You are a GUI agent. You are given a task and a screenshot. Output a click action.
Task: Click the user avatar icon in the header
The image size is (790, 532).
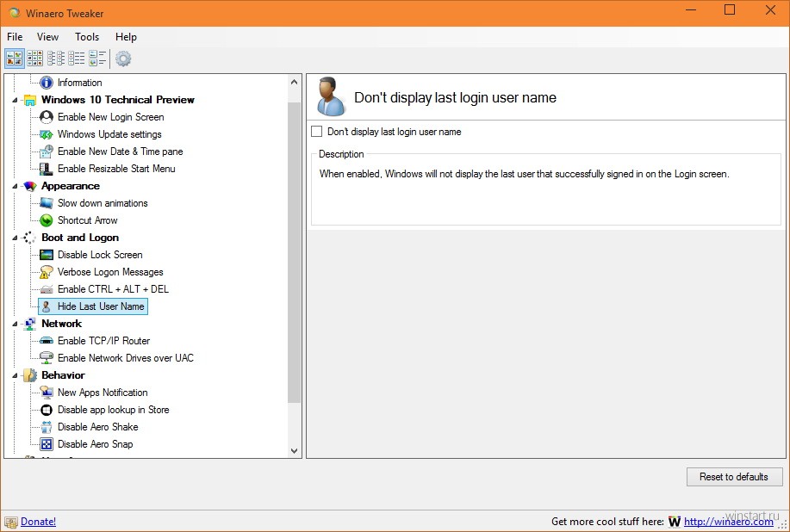tap(331, 96)
